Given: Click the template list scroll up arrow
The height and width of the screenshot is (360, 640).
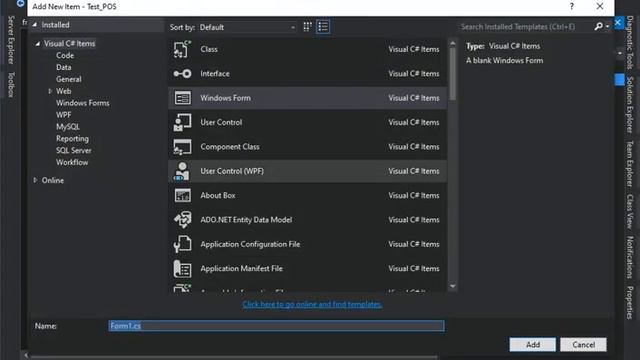Looking at the screenshot, I should point(453,43).
